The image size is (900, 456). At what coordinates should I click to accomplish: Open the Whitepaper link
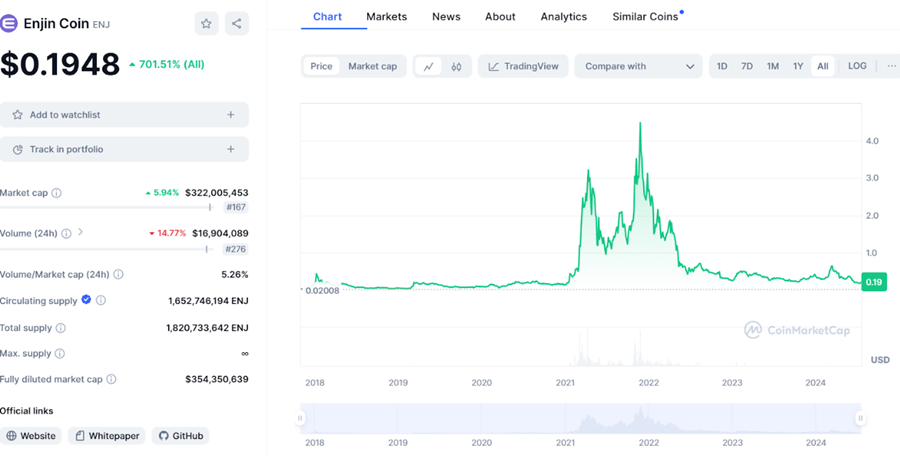107,436
